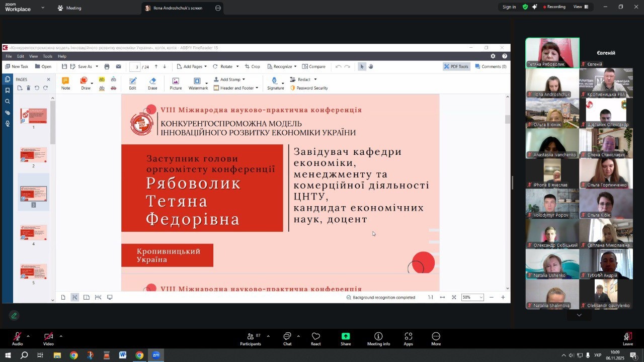This screenshot has height=362, width=644.
Task: Expand Zoom Audio options caret
Action: click(x=28, y=336)
